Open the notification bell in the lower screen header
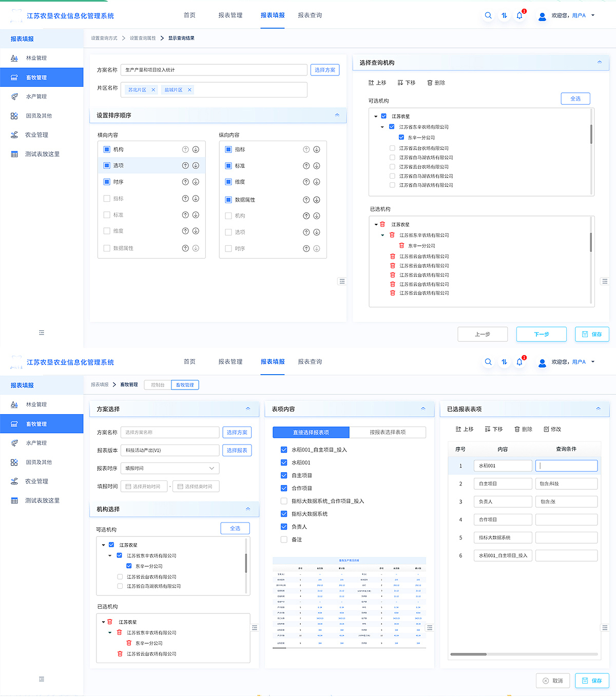 coord(519,362)
